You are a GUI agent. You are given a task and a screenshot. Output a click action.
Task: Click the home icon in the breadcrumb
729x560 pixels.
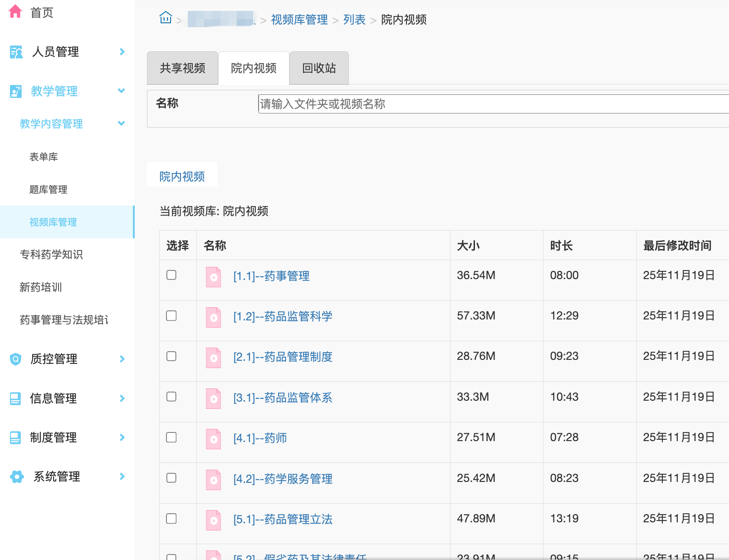(x=166, y=18)
